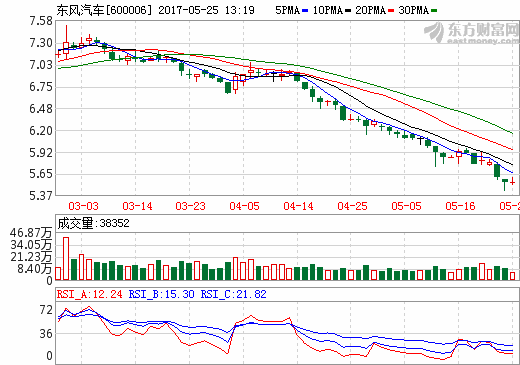Screen dimensions: 520x365
Task: Click the 8.40万 volume axis label
Action: (x=35, y=269)
